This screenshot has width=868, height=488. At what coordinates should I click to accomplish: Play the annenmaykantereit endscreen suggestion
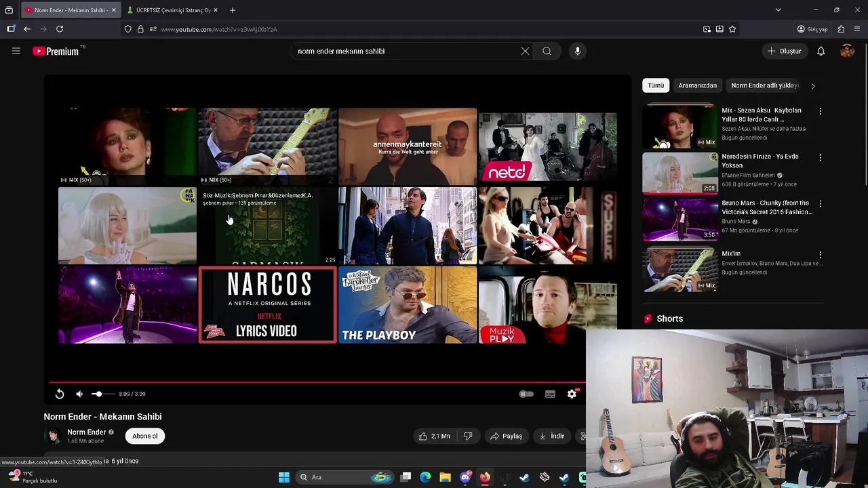tap(408, 146)
